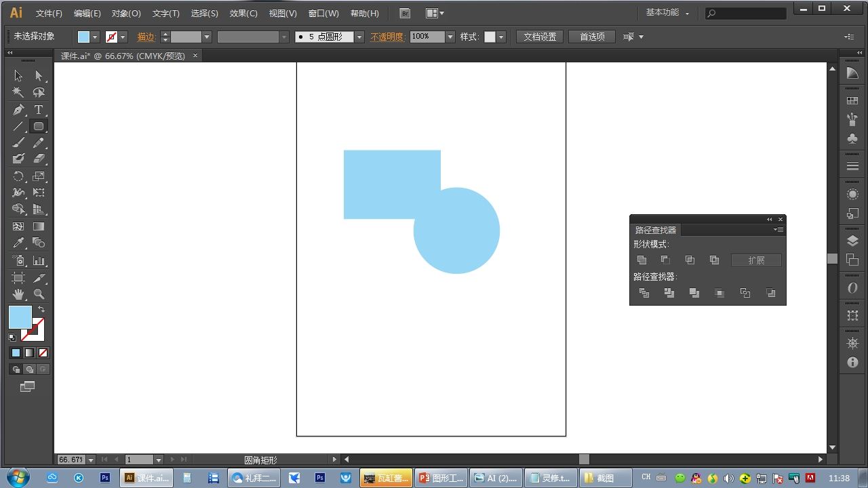The height and width of the screenshot is (488, 868).
Task: Open the 对象(O) menu
Action: click(126, 14)
